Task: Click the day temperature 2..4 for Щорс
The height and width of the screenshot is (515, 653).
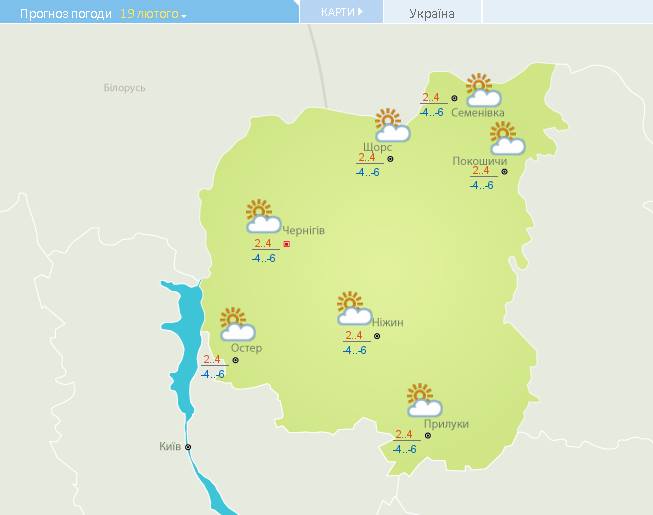Action: (367, 157)
